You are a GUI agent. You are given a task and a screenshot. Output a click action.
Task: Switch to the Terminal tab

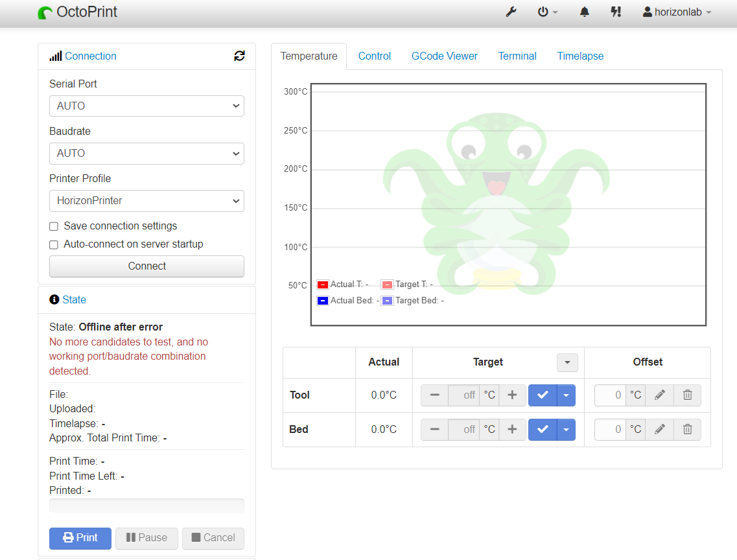(x=517, y=56)
